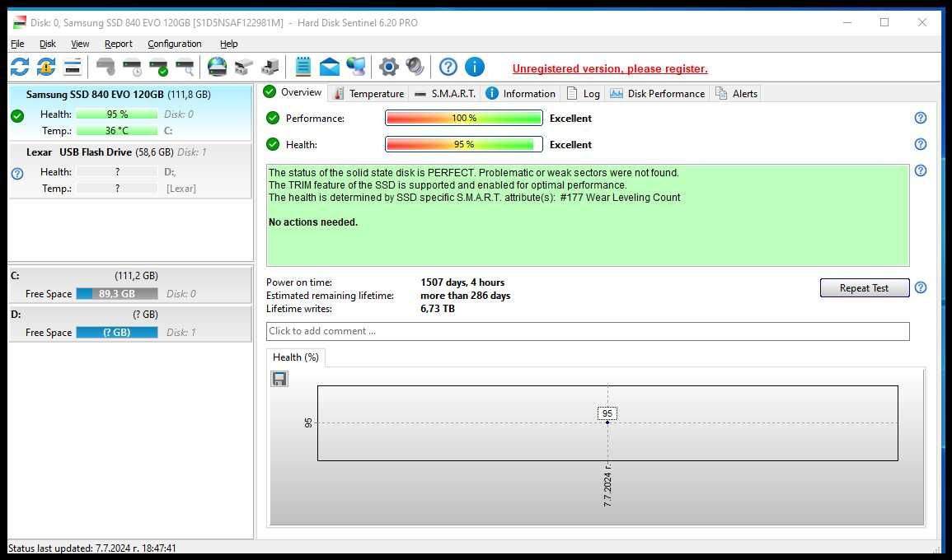Click the Repeat Test button
The height and width of the screenshot is (560, 952).
pos(864,288)
